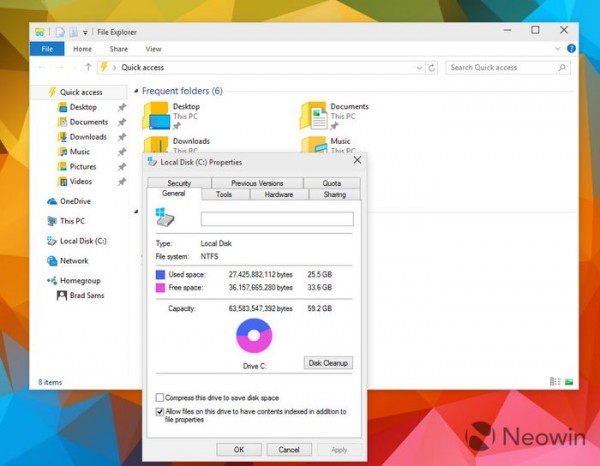Open the View ribbon tab
Image resolution: width=600 pixels, height=466 pixels.
(x=153, y=49)
